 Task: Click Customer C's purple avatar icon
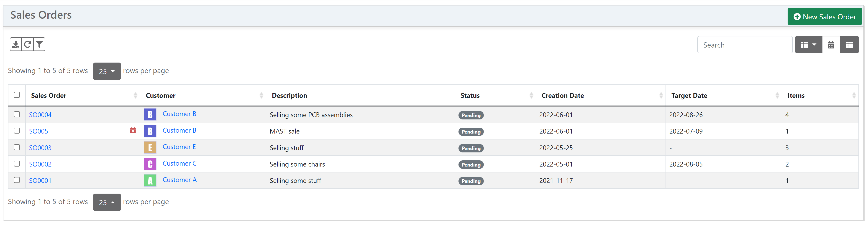pyautogui.click(x=150, y=164)
